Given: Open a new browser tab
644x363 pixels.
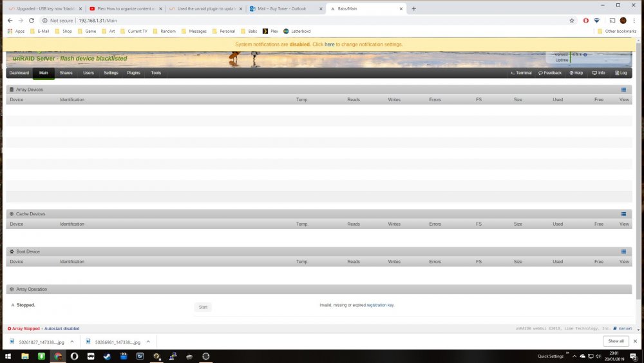Looking at the screenshot, I should click(413, 8).
